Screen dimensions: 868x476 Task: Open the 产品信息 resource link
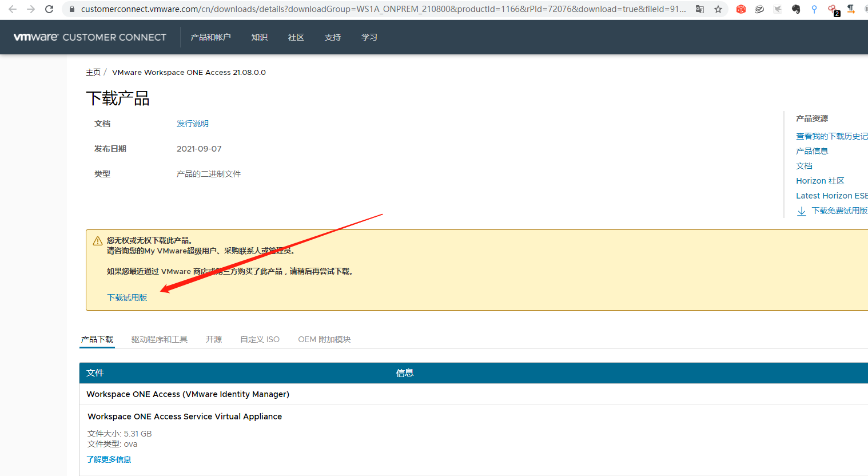(x=812, y=151)
